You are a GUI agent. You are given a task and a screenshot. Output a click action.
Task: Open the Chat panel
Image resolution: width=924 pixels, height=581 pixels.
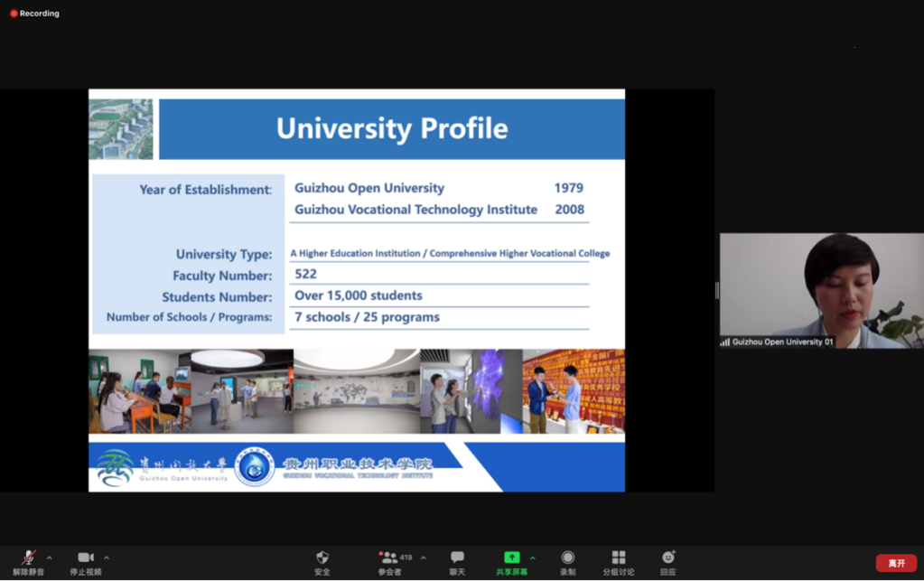coord(457,558)
